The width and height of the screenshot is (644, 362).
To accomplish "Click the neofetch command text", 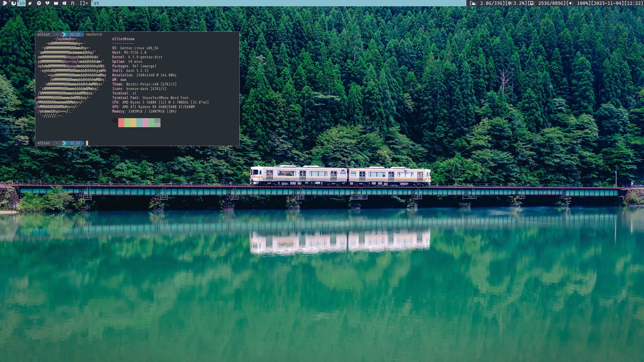I will [94, 34].
